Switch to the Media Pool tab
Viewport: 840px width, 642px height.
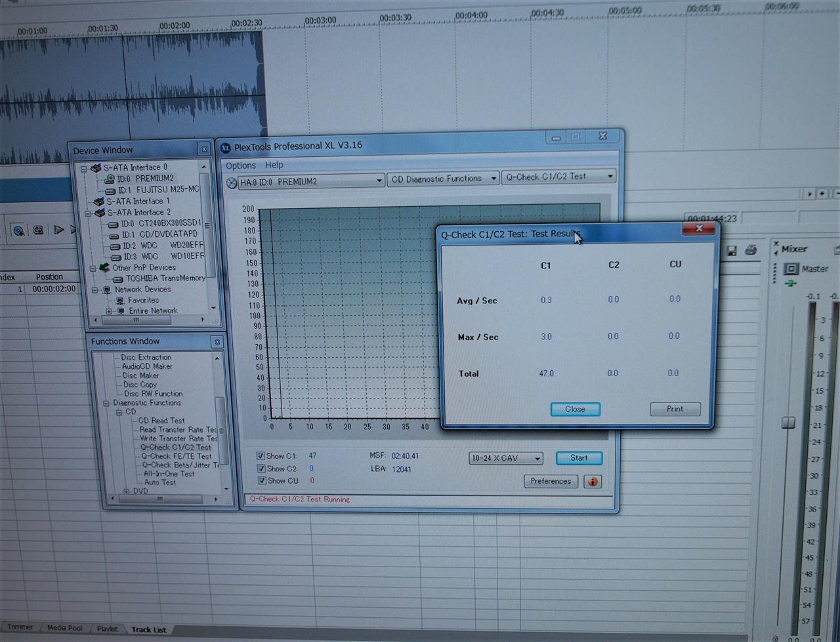point(65,628)
